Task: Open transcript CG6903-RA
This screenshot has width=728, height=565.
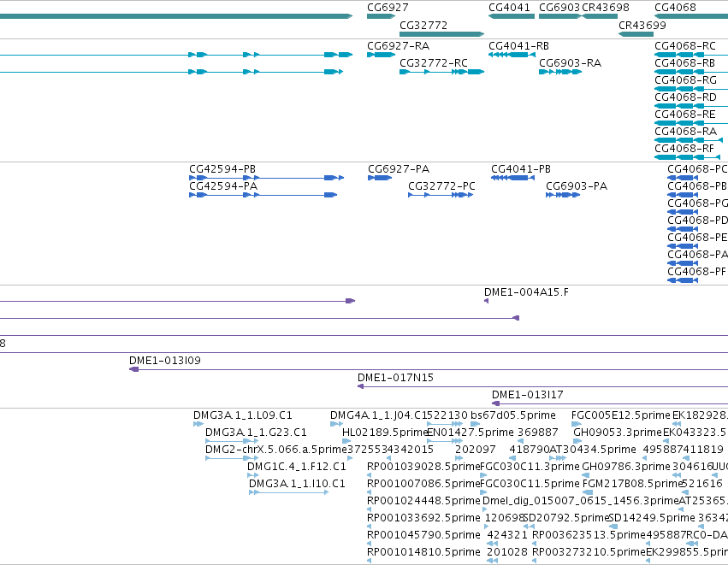Action: tap(570, 63)
